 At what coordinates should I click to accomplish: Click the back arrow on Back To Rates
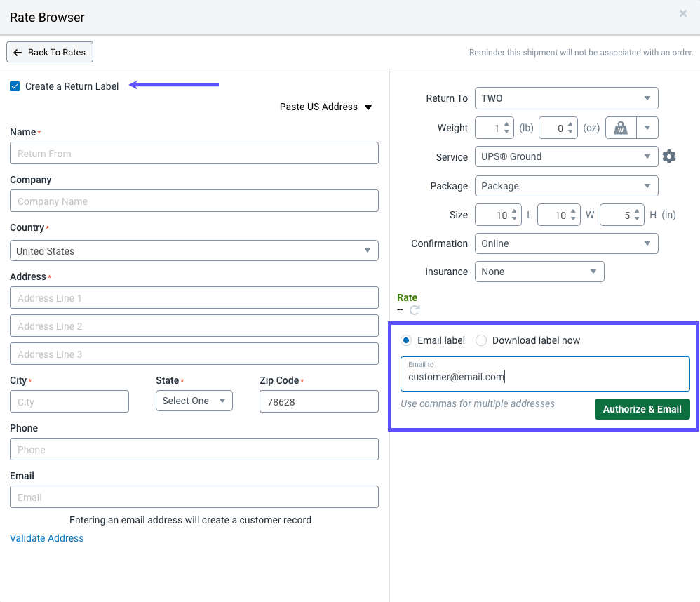pos(19,52)
